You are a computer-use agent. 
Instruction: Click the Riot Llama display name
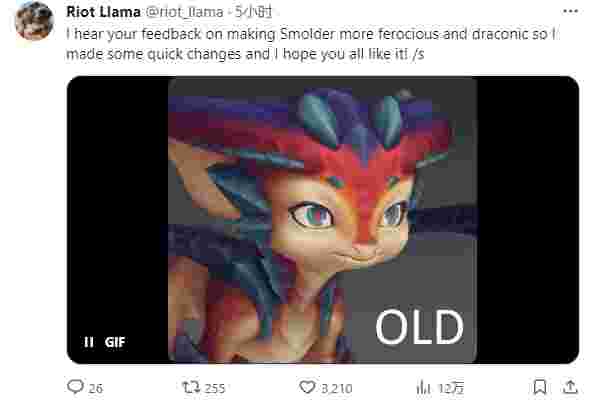pyautogui.click(x=103, y=12)
